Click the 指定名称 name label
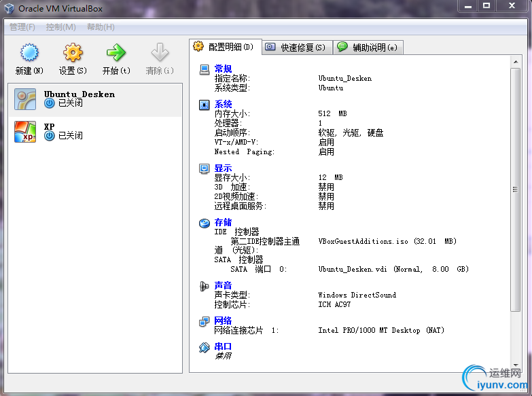 232,78
